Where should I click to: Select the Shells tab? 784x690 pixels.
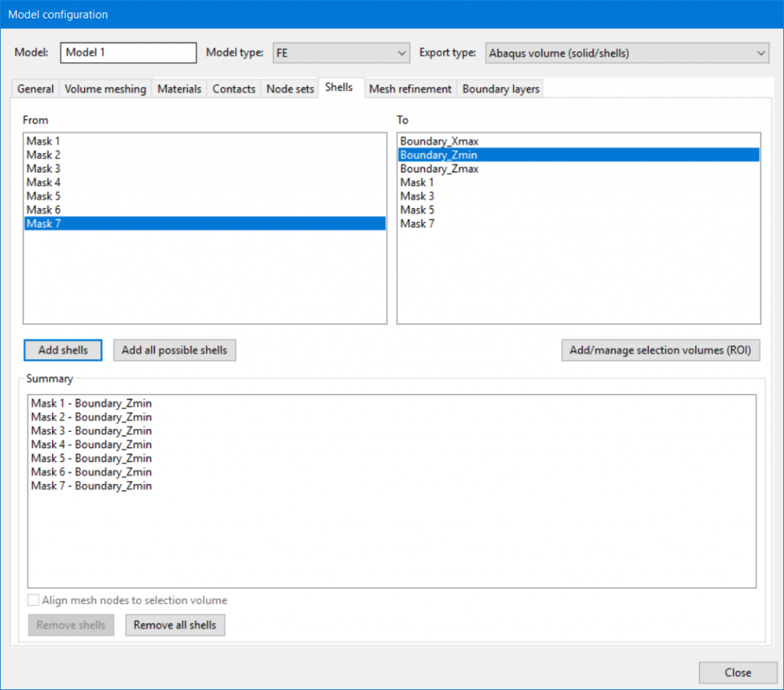pos(339,87)
